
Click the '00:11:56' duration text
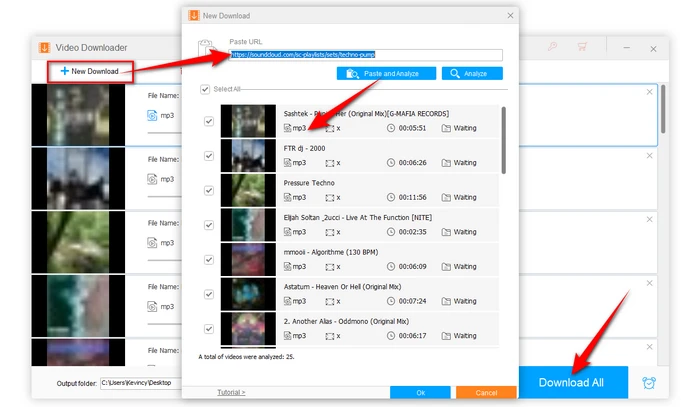click(412, 197)
